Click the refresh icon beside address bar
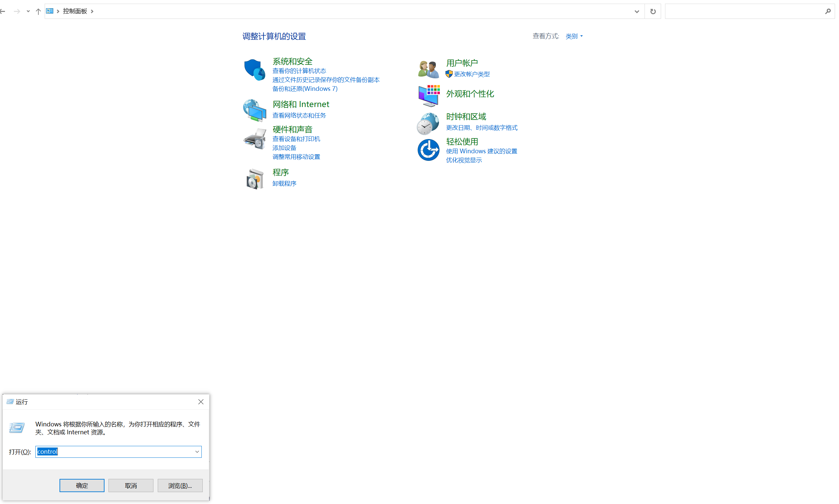The image size is (839, 504). pos(653,12)
